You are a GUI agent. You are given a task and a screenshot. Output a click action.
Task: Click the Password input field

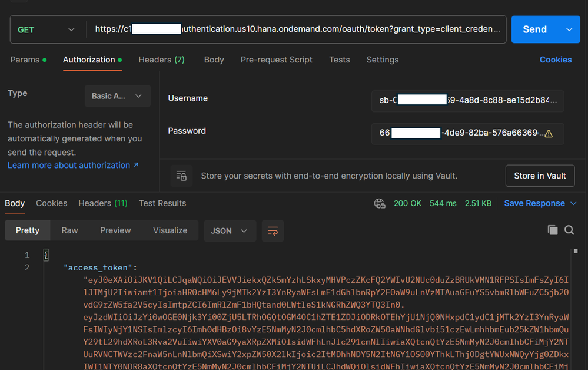click(x=467, y=133)
